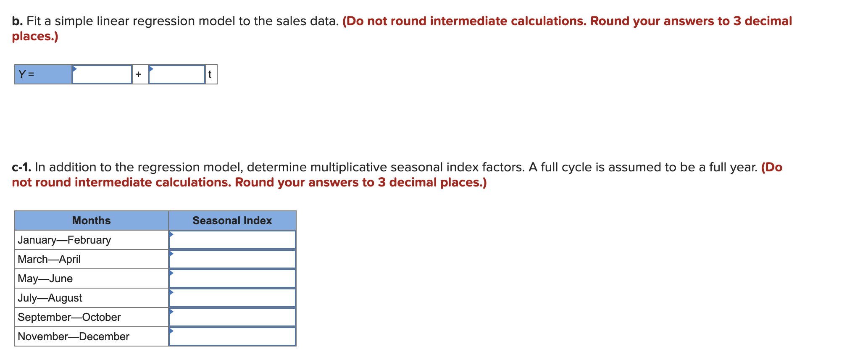
Task: Click the t label next to slope field
Action: pyautogui.click(x=209, y=74)
